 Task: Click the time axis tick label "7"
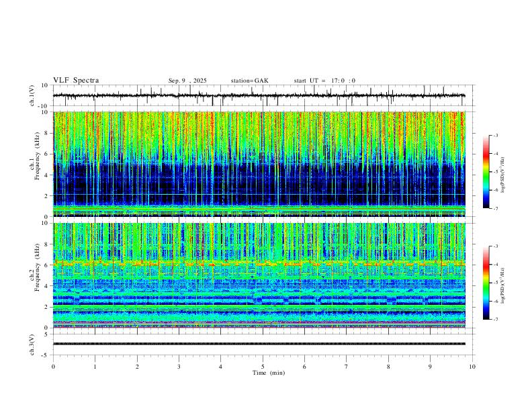coord(347,367)
